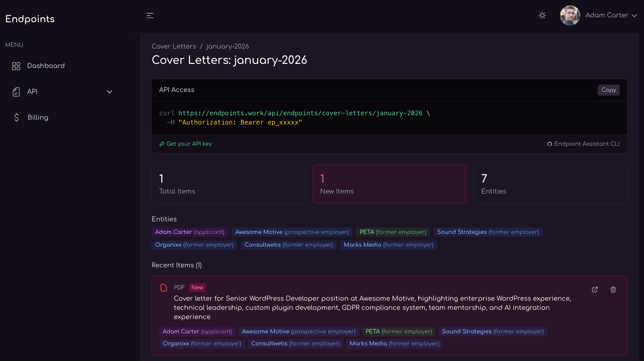Image resolution: width=644 pixels, height=361 pixels.
Task: Click the red PDF file icon
Action: pyautogui.click(x=163, y=288)
